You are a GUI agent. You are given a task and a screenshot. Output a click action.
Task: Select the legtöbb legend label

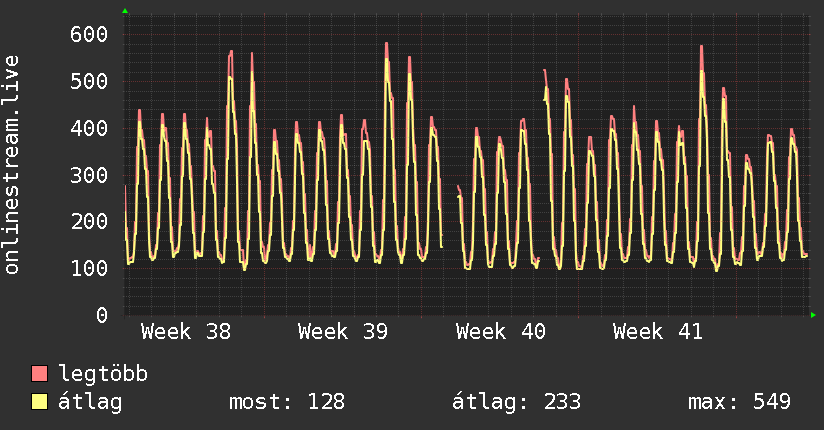pos(103,374)
